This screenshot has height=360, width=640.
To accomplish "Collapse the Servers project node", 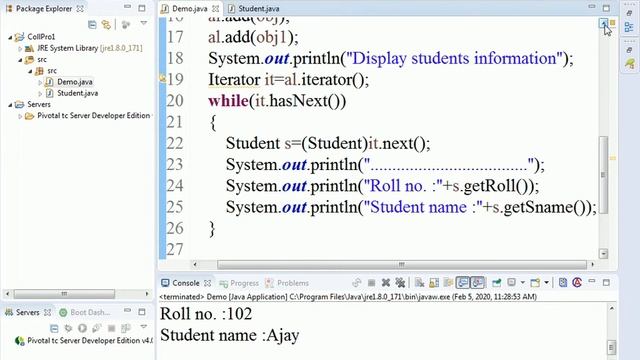I will point(10,105).
